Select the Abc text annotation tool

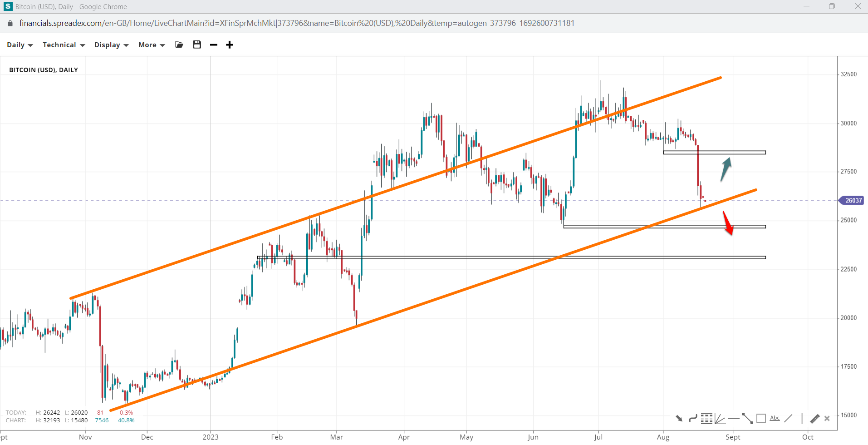coord(775,418)
